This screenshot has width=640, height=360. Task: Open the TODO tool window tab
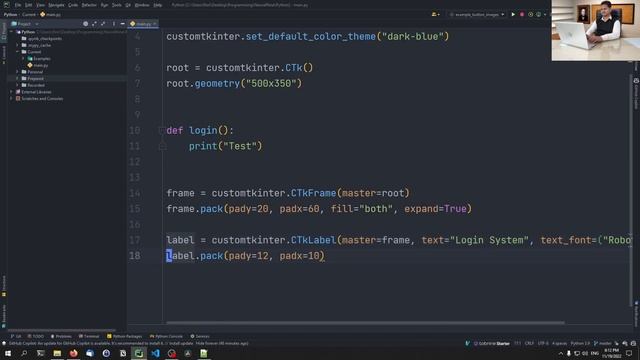pyautogui.click(x=36, y=336)
